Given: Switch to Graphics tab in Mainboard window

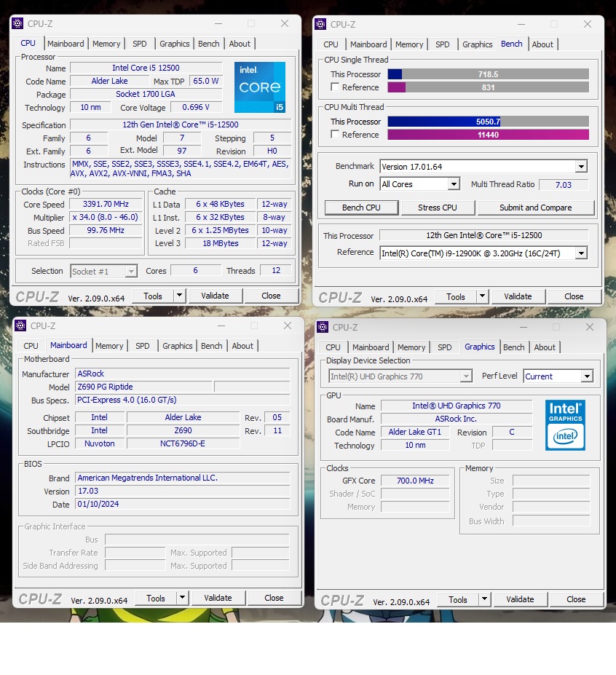Looking at the screenshot, I should click(x=177, y=346).
